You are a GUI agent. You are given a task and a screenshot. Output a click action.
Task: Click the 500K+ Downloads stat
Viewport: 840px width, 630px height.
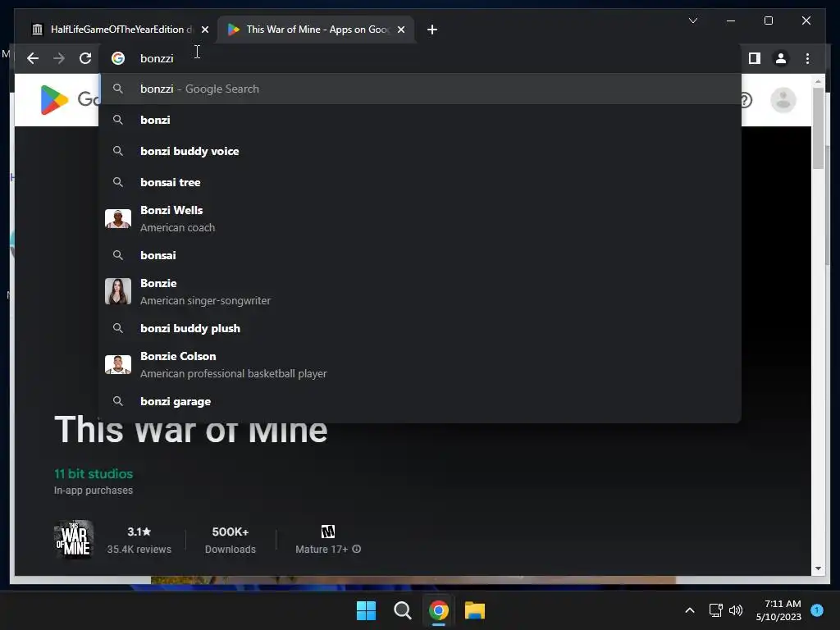point(231,540)
